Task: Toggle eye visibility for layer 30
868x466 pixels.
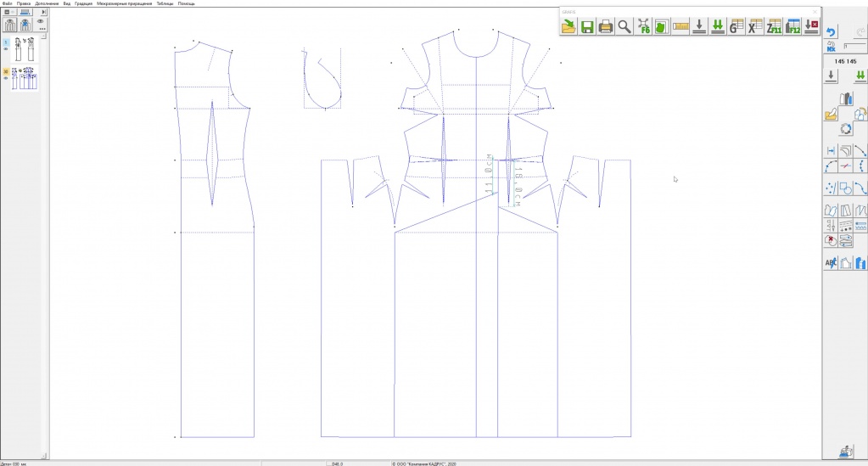Action: [x=6, y=78]
